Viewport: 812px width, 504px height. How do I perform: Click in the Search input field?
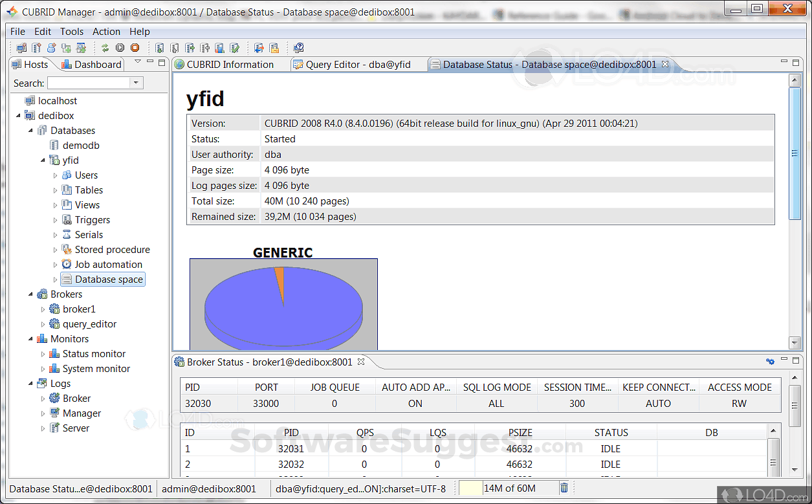click(x=89, y=83)
